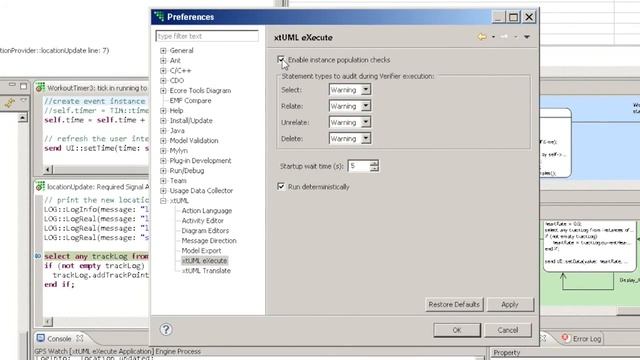Select xtUML Translate preference page
640x360 pixels.
[x=206, y=271]
